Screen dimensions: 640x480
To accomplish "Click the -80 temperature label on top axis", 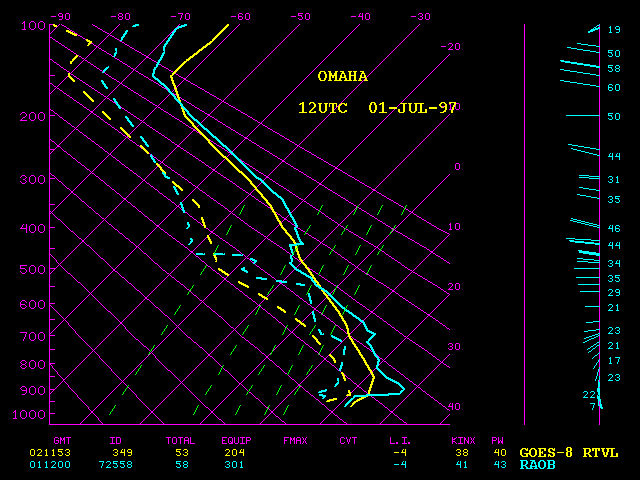I will (120, 17).
